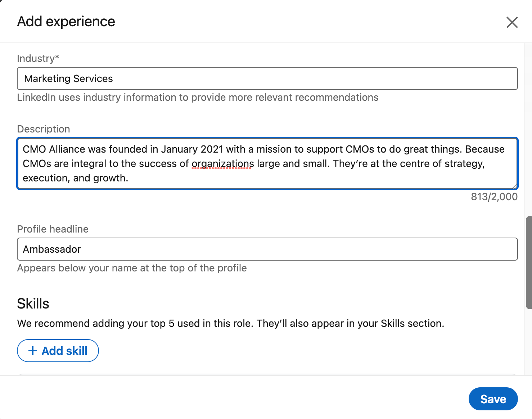Focus the Industry field showing Marketing Services
The width and height of the screenshot is (532, 419).
coord(267,78)
